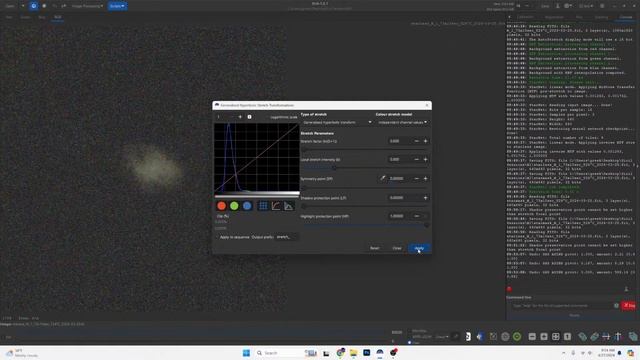
Task: Toggle the original histogram display icon
Action: pyautogui.click(x=289, y=206)
